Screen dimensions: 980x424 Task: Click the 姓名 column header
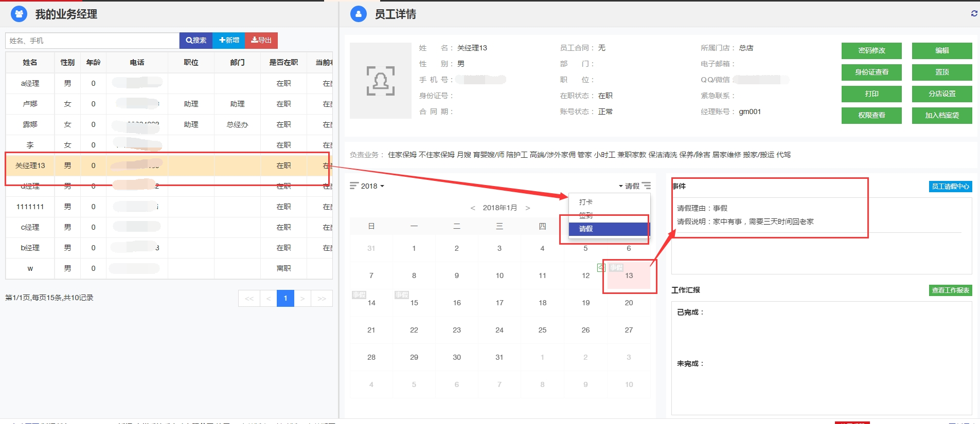click(x=30, y=63)
